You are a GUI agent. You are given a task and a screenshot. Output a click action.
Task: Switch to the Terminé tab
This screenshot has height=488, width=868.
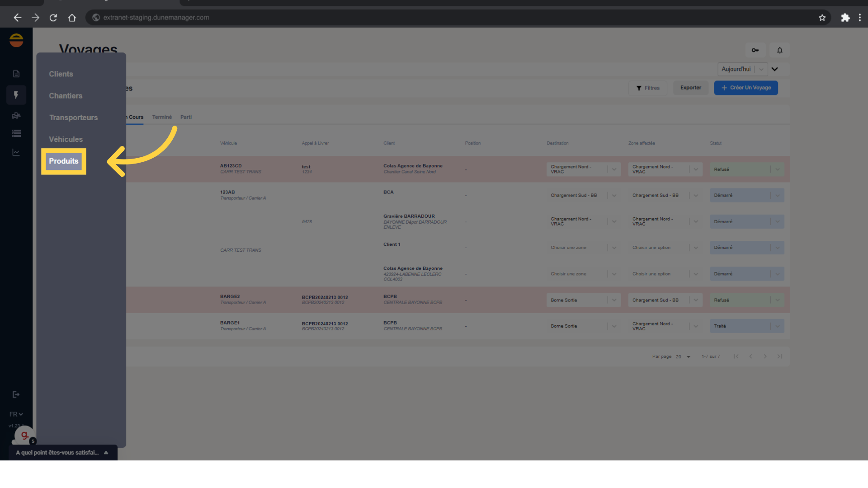tap(162, 117)
